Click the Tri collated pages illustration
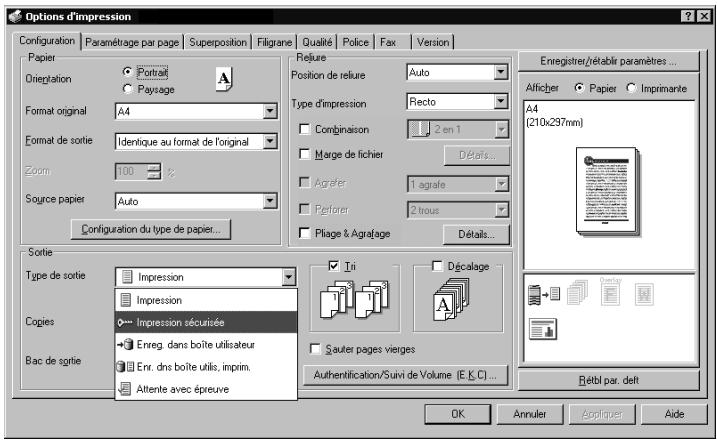 point(354,299)
